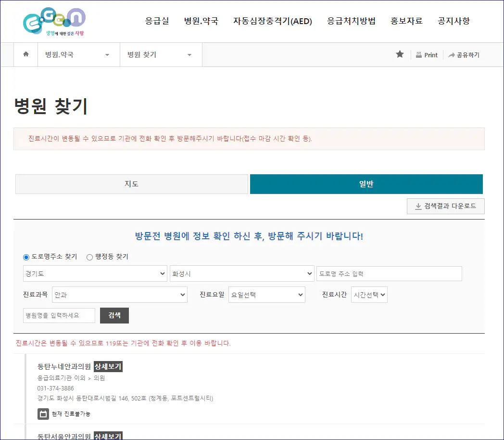Screen dimensions: 504x440
Task: Click the 병원명을 입력하세요 input field
Action: click(x=59, y=315)
